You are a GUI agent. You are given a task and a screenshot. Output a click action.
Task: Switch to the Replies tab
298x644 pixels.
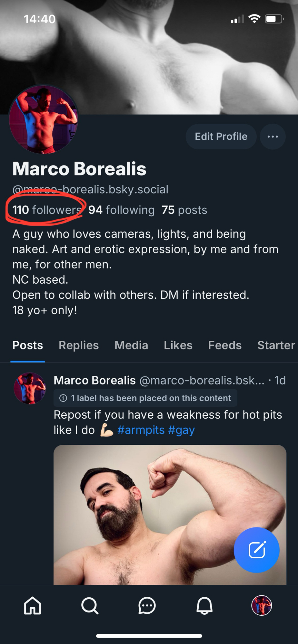point(79,345)
